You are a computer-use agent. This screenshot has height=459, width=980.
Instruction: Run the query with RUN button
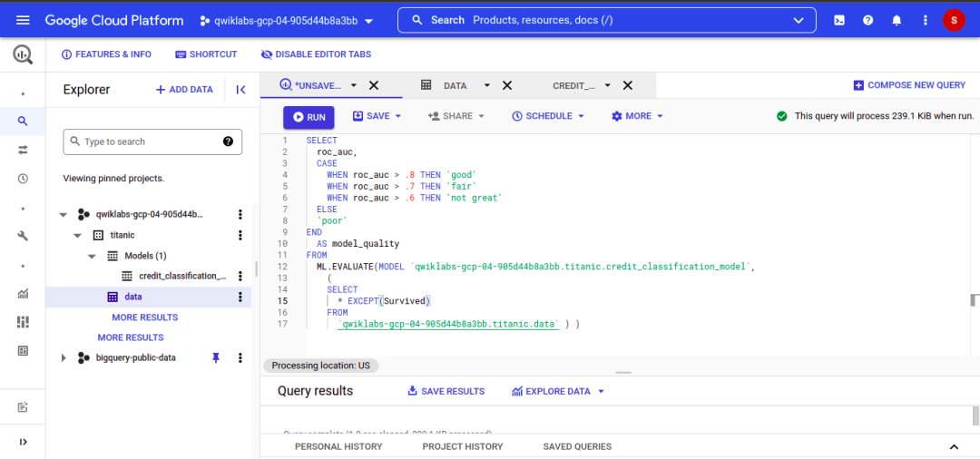(309, 117)
